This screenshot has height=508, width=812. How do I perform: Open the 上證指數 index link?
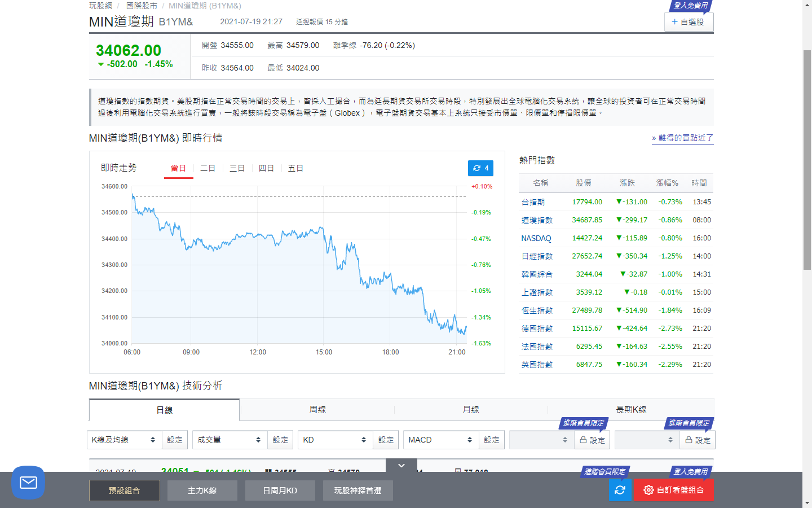[x=537, y=292]
